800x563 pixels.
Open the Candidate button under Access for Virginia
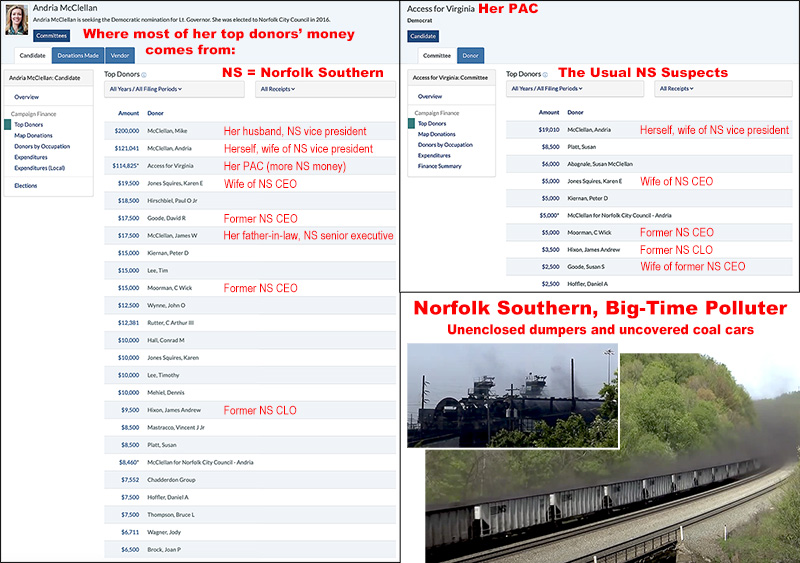423,36
